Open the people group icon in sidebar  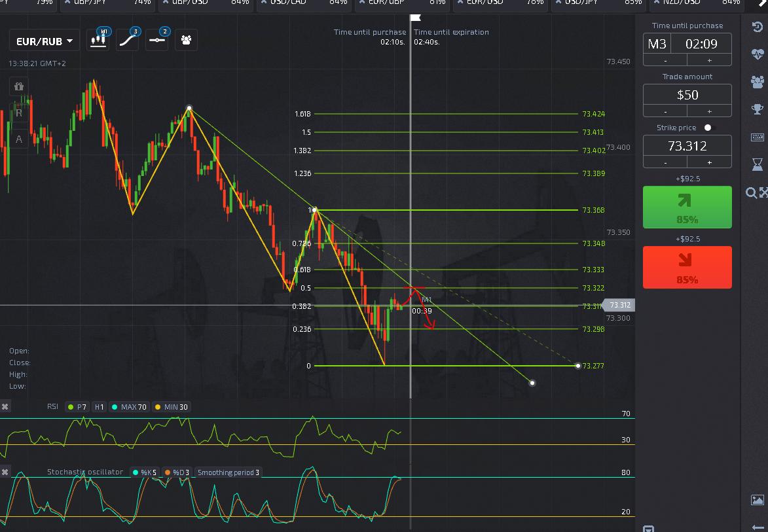pyautogui.click(x=758, y=82)
